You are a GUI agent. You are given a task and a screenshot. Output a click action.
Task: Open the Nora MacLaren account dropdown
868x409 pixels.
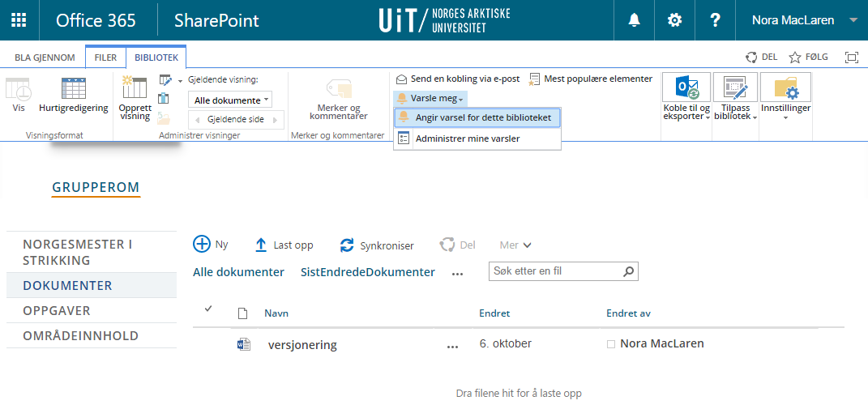click(801, 20)
